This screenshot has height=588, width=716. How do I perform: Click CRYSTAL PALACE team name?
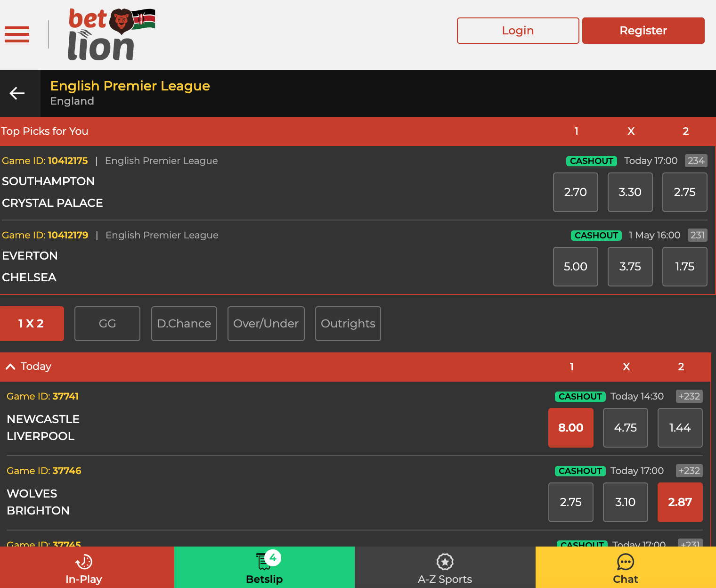[52, 203]
